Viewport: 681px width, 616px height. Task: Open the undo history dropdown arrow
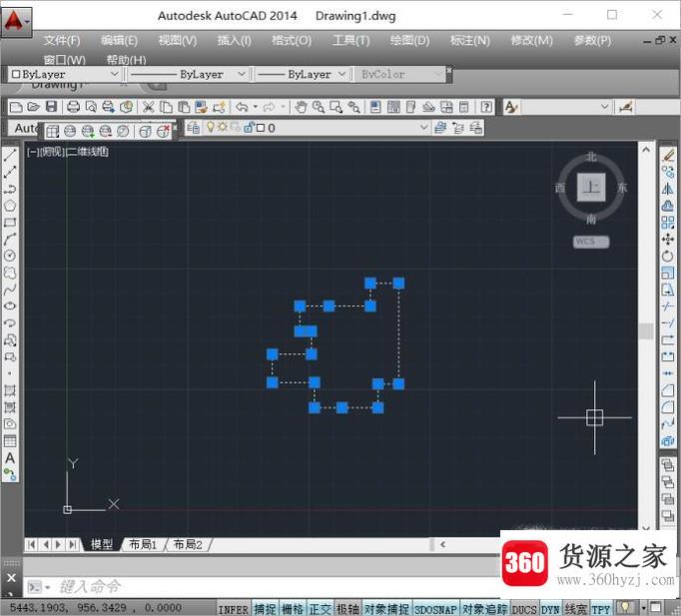[x=256, y=107]
